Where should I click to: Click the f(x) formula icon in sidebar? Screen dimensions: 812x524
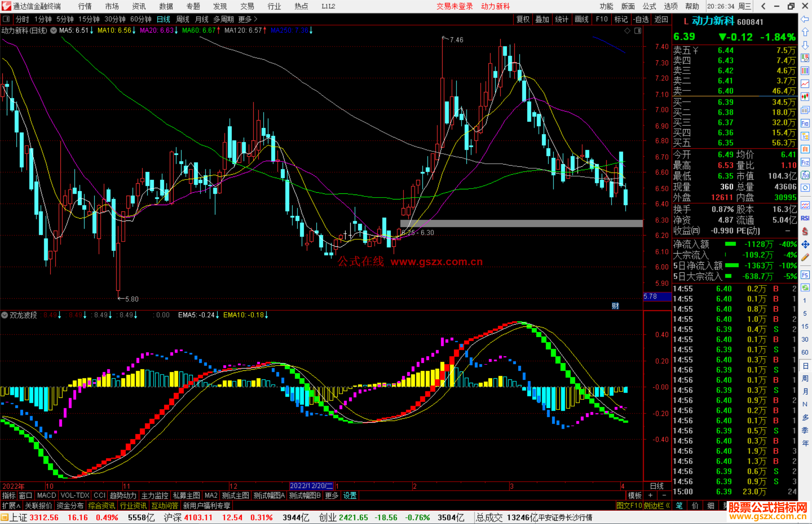click(805, 175)
